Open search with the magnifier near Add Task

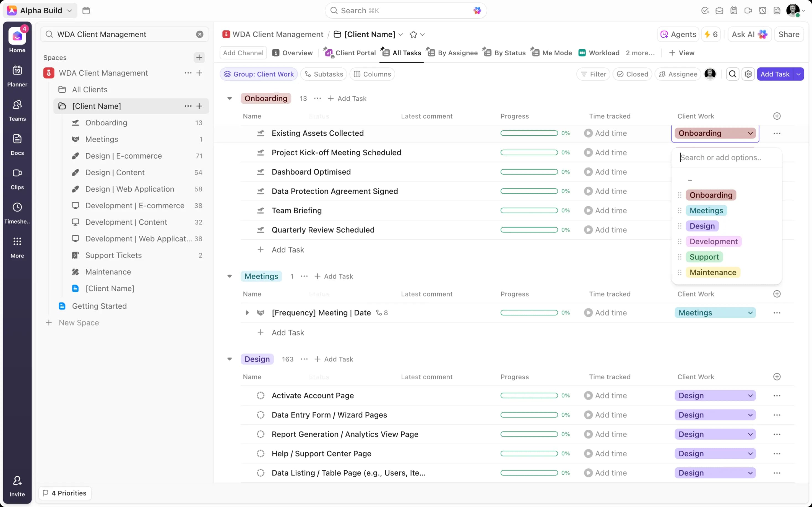pyautogui.click(x=732, y=74)
